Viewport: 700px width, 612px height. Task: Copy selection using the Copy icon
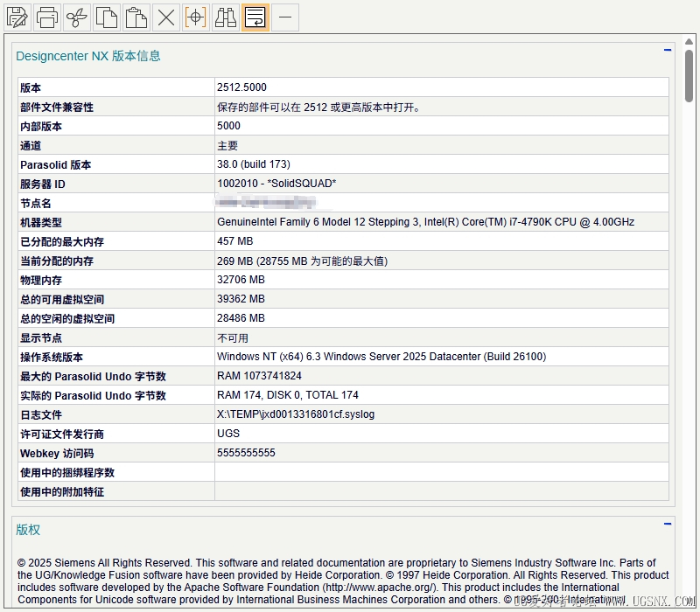click(107, 17)
